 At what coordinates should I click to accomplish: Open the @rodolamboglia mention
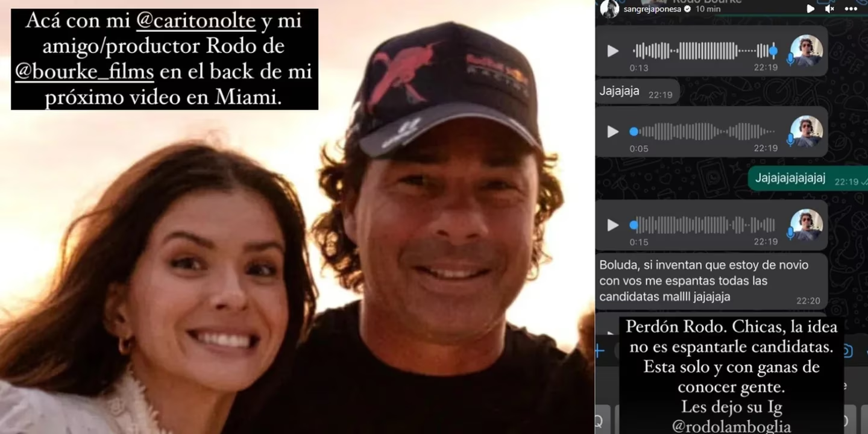(x=732, y=426)
